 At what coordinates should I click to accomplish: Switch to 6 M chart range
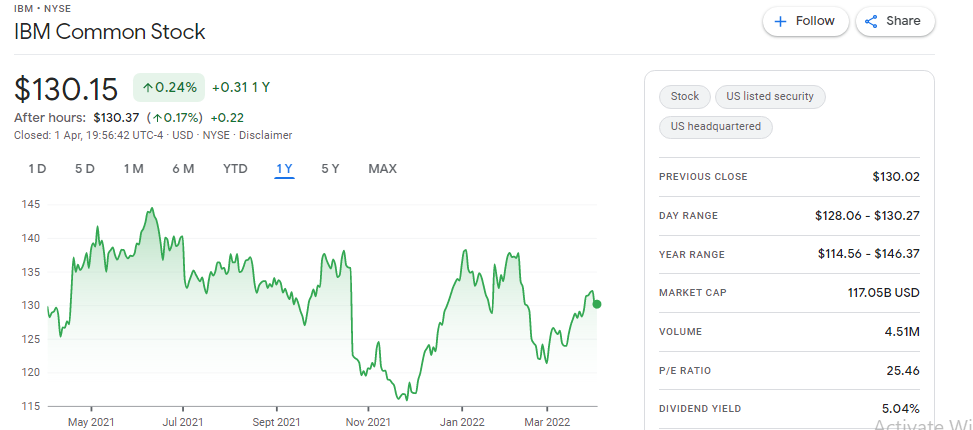[183, 169]
